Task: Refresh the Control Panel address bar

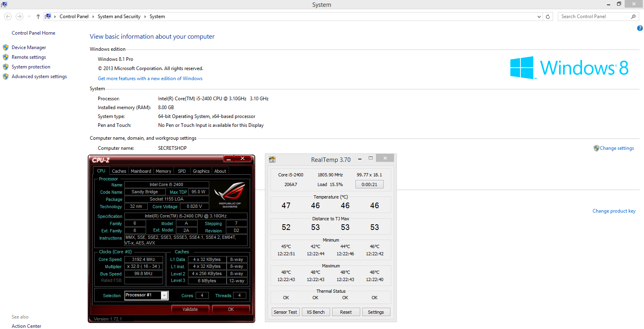Action: (x=548, y=17)
